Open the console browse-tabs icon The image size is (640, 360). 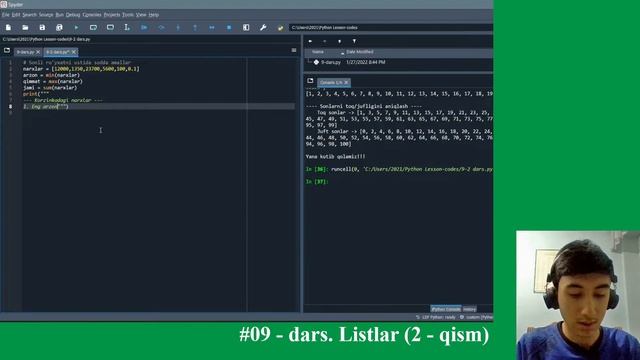click(310, 81)
